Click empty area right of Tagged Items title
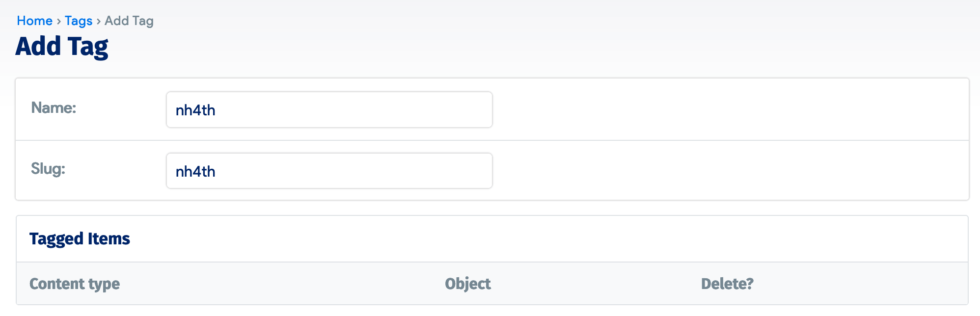The height and width of the screenshot is (316, 980). click(x=540, y=239)
